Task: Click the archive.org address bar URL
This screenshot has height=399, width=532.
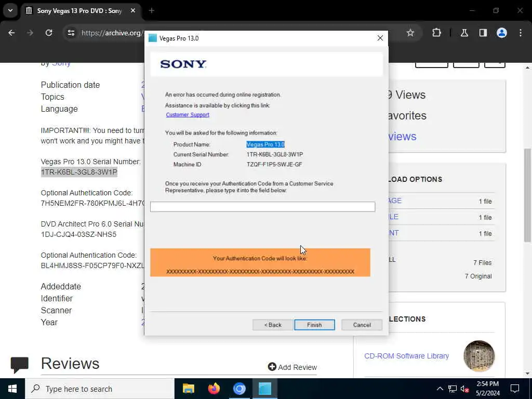Action: 111,33
